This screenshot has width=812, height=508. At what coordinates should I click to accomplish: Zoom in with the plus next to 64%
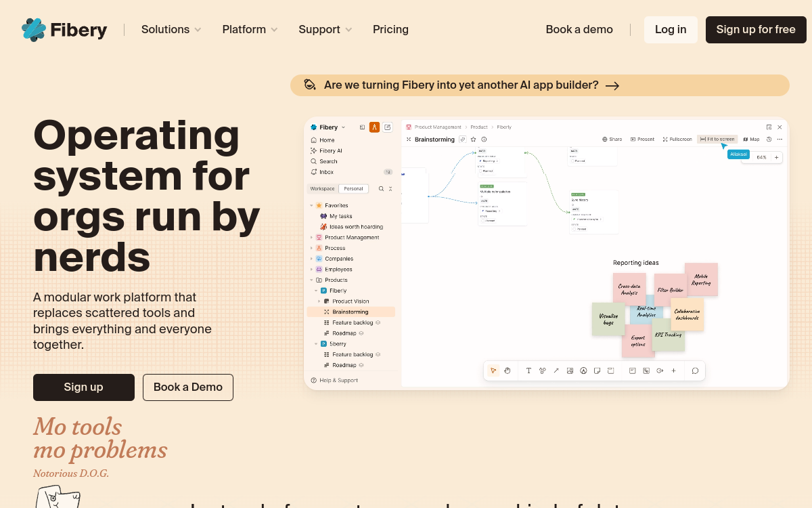(x=777, y=157)
